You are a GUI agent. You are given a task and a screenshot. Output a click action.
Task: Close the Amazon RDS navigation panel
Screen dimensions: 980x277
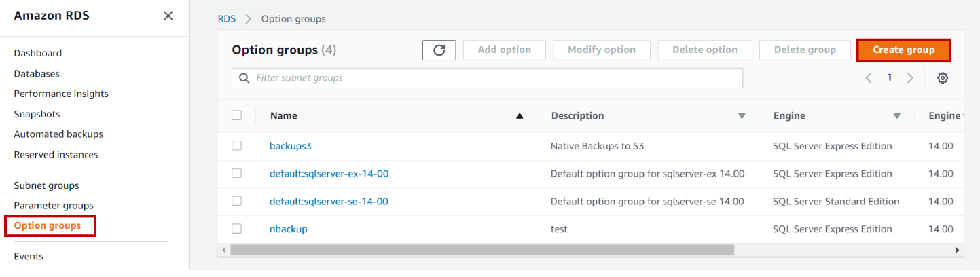point(168,16)
